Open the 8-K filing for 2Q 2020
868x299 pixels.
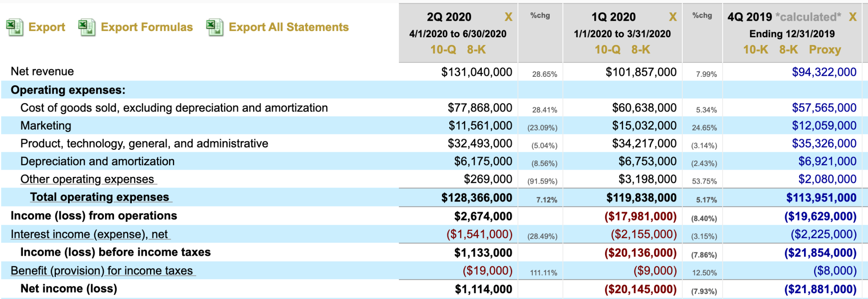click(x=476, y=50)
